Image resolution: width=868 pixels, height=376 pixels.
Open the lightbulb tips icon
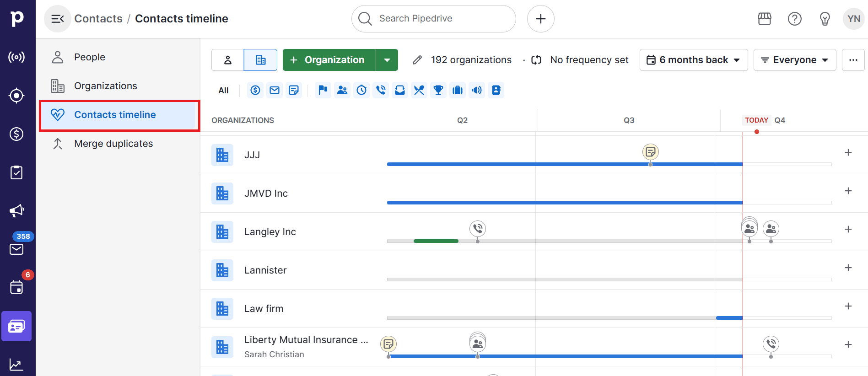825,19
